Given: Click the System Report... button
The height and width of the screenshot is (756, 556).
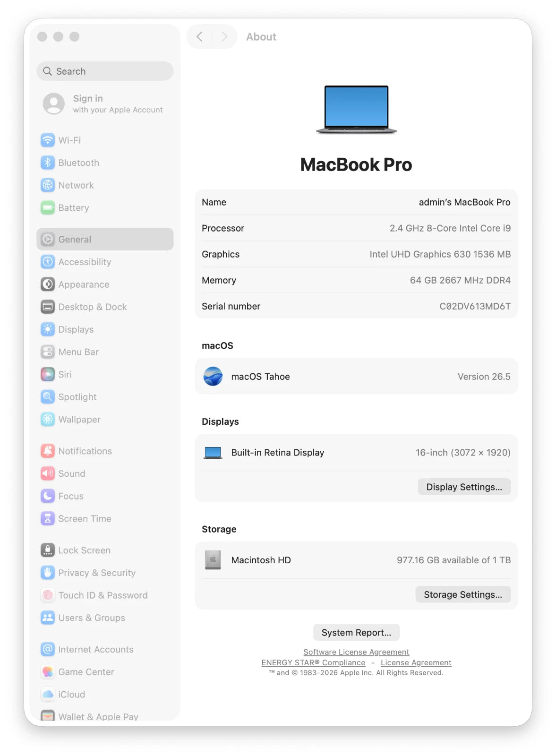Looking at the screenshot, I should point(356,632).
